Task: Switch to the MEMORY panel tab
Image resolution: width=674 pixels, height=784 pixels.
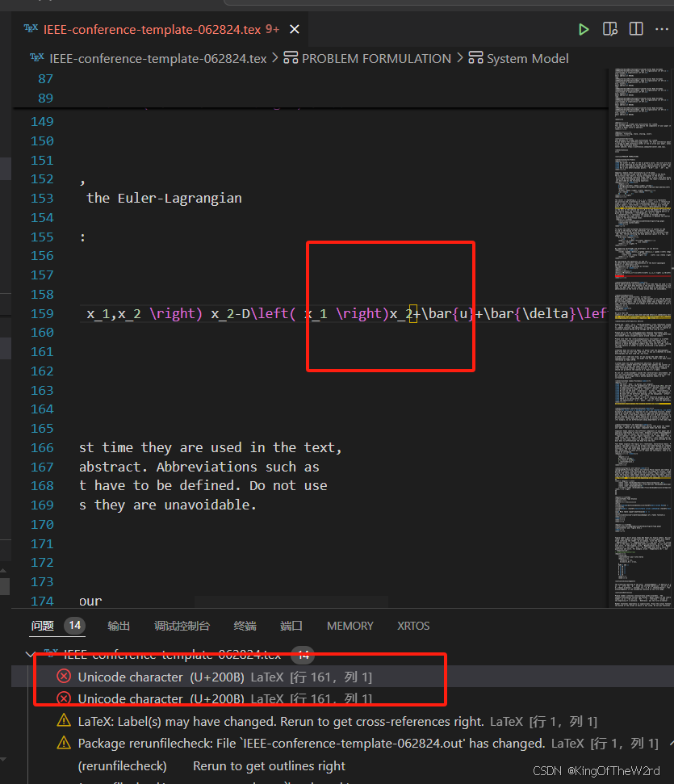Action: (x=350, y=626)
